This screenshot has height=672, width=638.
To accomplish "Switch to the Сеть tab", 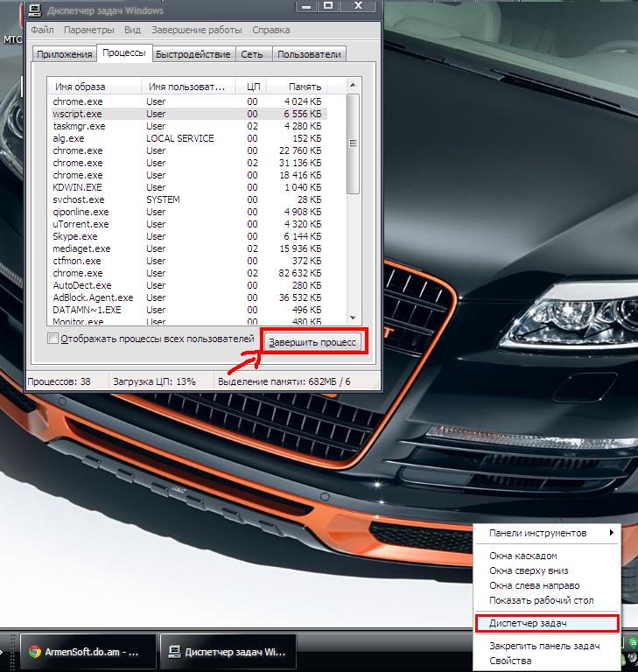I will [252, 54].
